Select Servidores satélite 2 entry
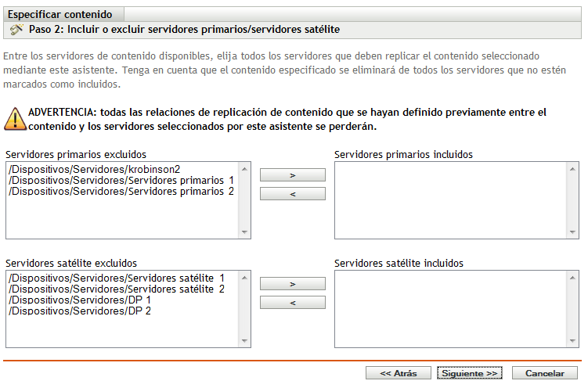 pos(117,289)
